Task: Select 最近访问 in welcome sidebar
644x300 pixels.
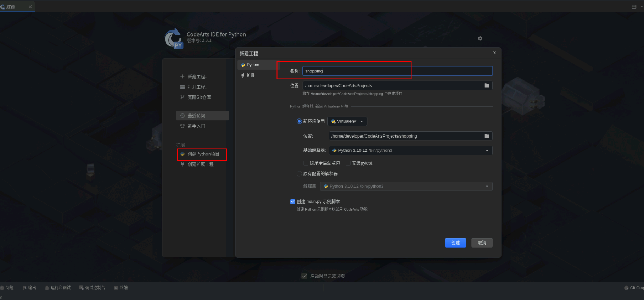Action: 202,116
